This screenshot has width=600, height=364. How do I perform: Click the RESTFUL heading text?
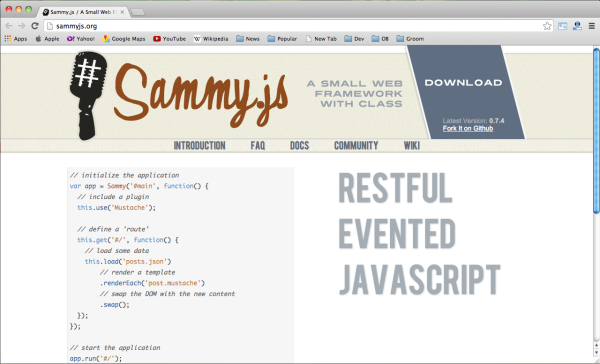[395, 188]
